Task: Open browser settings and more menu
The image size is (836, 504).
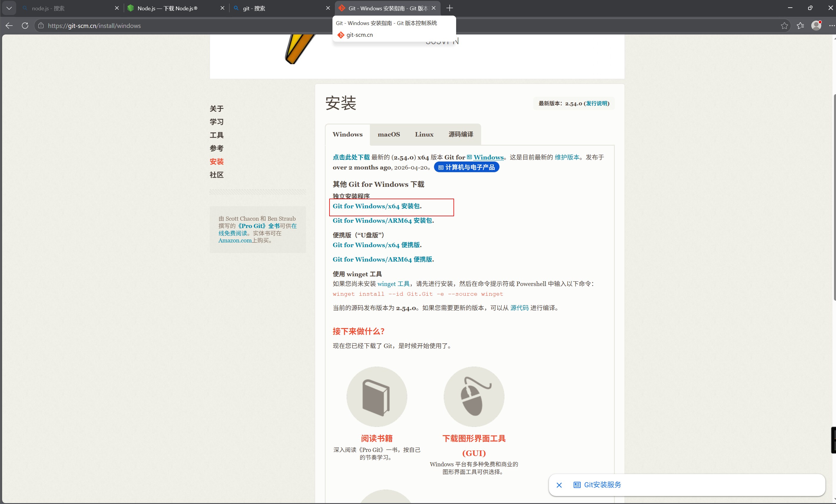Action: pyautogui.click(x=832, y=26)
